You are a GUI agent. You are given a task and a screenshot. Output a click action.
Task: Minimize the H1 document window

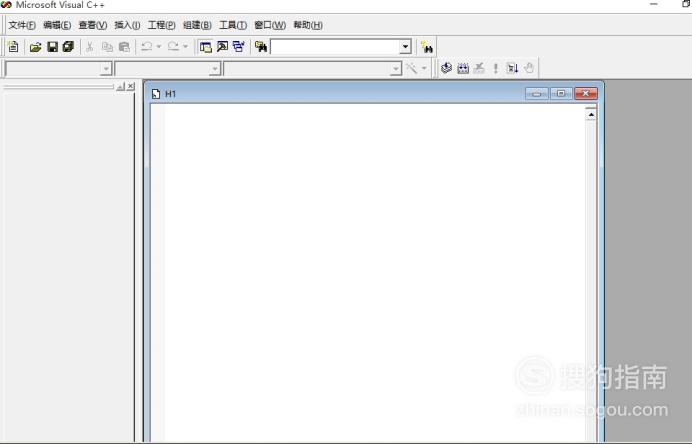(537, 94)
